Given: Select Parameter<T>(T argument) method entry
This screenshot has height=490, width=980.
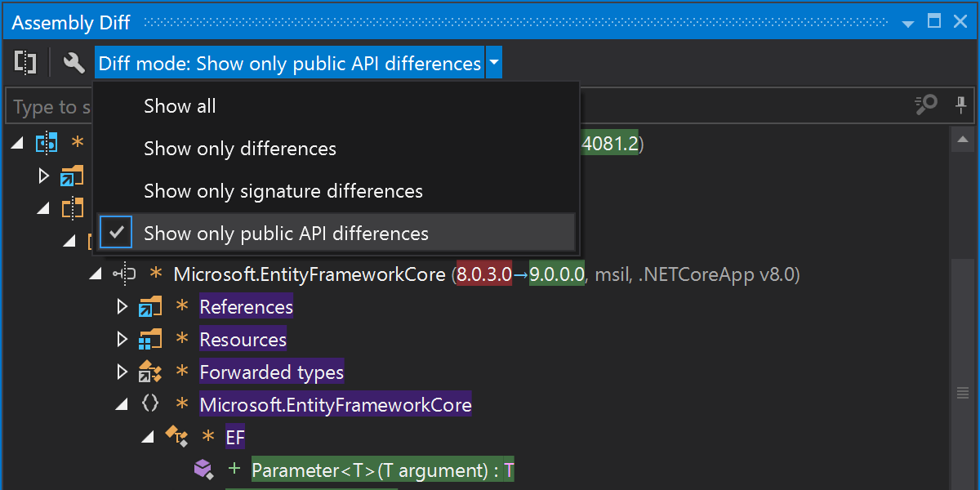Looking at the screenshot, I should tap(382, 470).
